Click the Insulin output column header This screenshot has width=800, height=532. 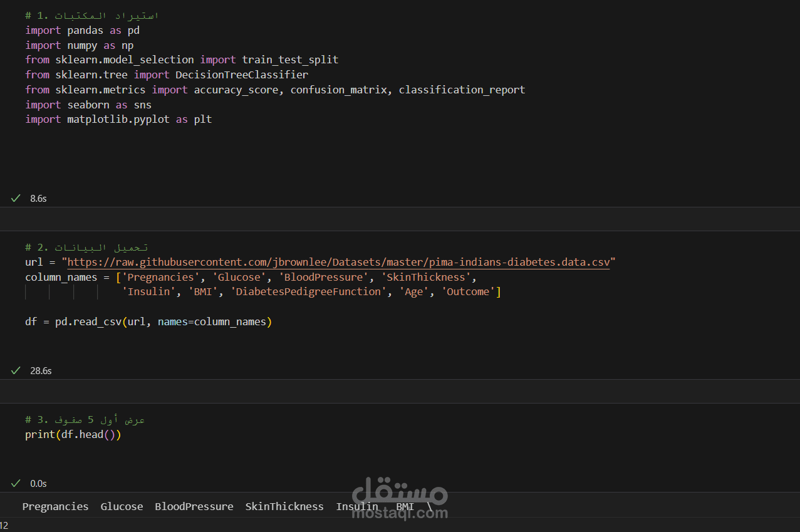[x=357, y=506]
